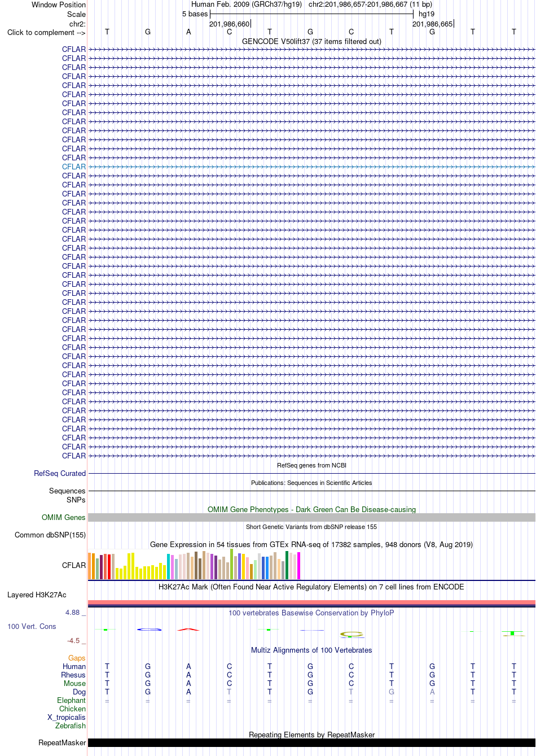
Task: Click the gray OMIM Genes track bar
Action: click(x=311, y=517)
